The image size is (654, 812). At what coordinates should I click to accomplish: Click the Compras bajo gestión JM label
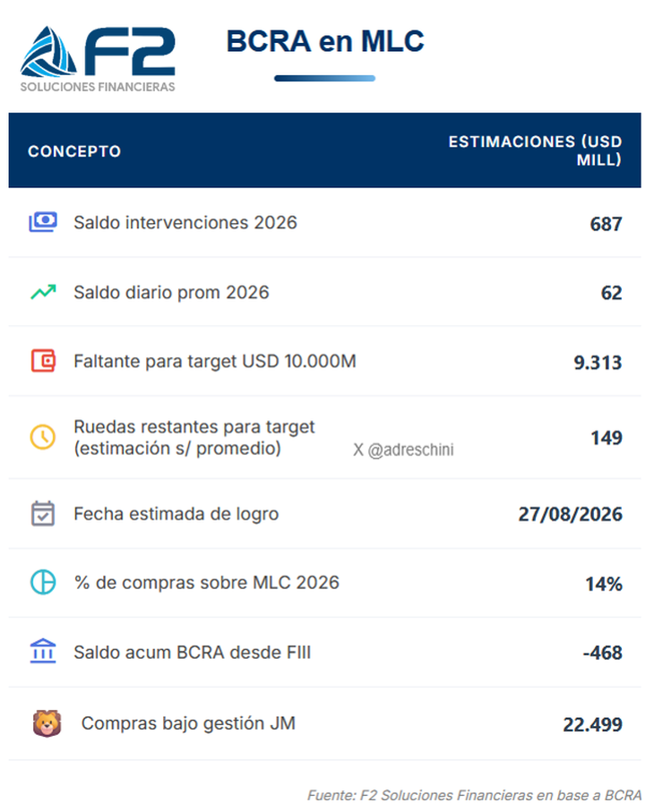click(x=188, y=723)
